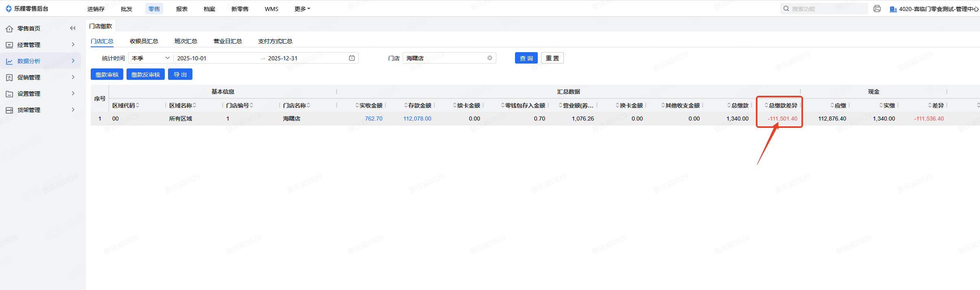Click the 设置管理 folder icon
The height and width of the screenshot is (290, 980).
[x=9, y=94]
